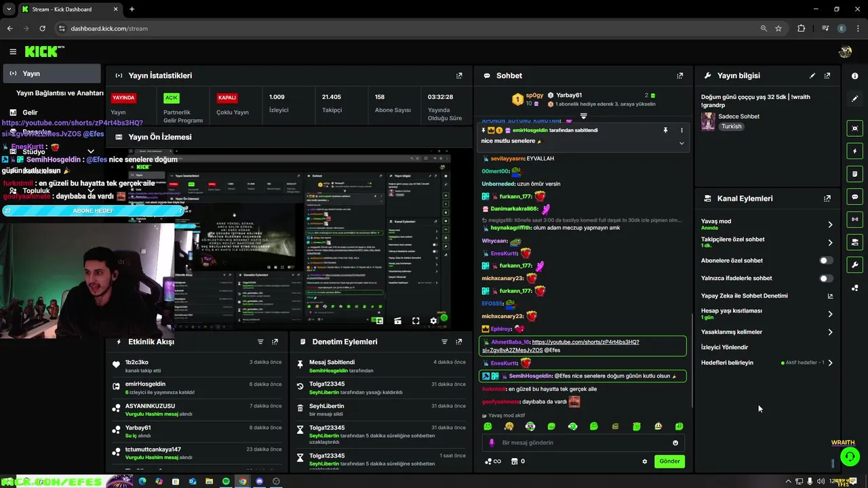The image size is (868, 488).
Task: Open Gelir sidebar menu item
Action: tap(30, 113)
